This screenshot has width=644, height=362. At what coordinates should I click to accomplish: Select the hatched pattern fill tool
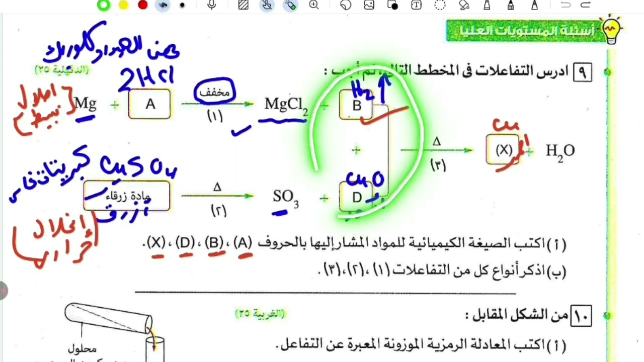click(x=243, y=5)
